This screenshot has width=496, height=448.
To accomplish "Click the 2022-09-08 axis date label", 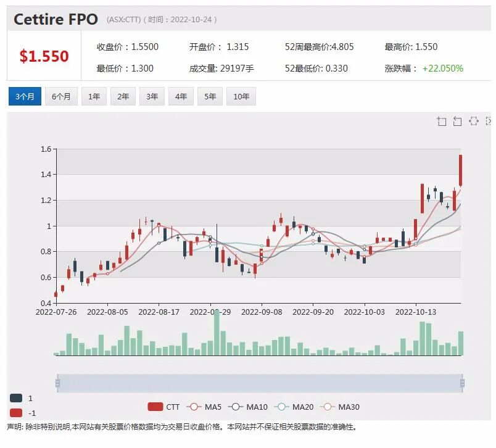I will (262, 312).
